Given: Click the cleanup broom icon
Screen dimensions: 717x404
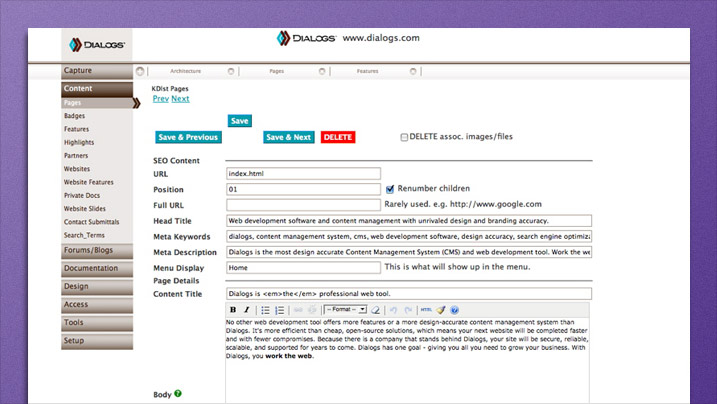Looking at the screenshot, I should [440, 310].
